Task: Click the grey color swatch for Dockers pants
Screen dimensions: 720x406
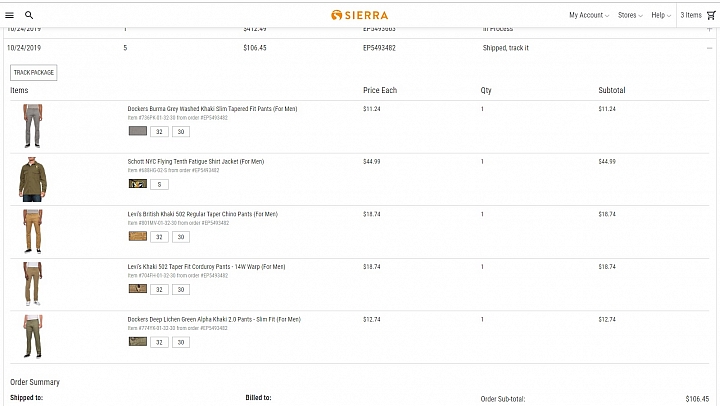Action: 138,131
